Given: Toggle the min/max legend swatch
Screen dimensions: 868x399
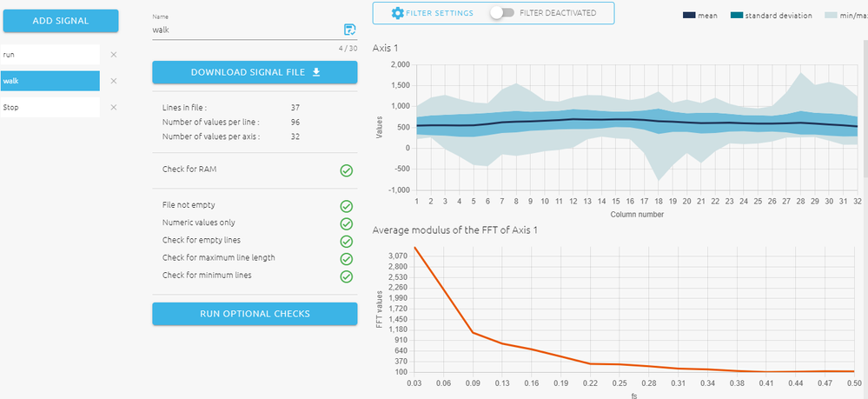Looking at the screenshot, I should [x=831, y=16].
